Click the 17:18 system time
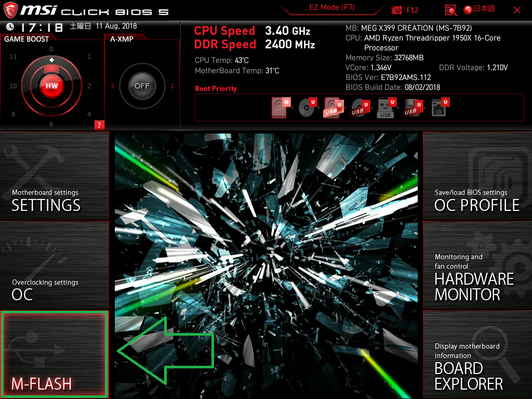Image resolution: width=532 pixels, height=399 pixels. 42,27
